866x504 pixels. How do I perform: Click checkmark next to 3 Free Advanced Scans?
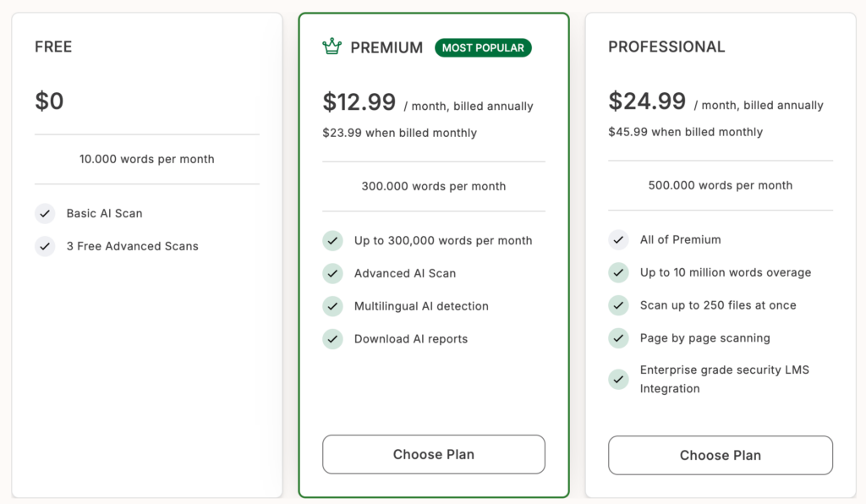point(45,247)
